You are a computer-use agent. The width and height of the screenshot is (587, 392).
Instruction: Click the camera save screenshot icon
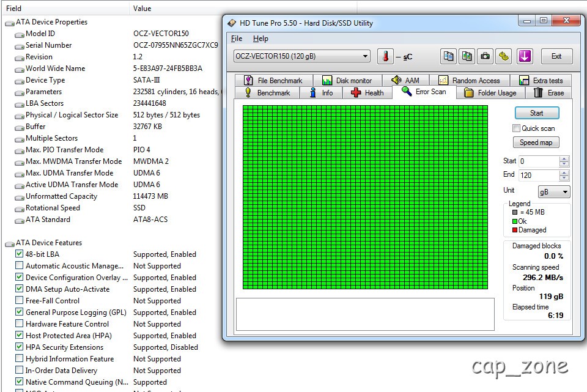click(x=485, y=56)
